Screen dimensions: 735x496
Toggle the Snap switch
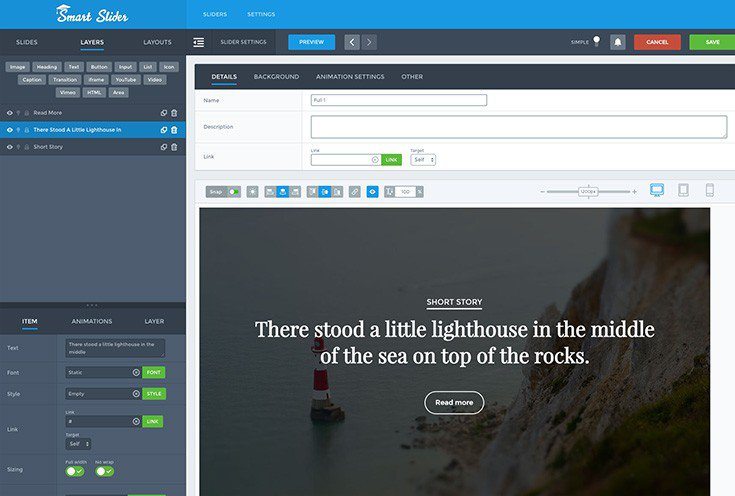234,191
